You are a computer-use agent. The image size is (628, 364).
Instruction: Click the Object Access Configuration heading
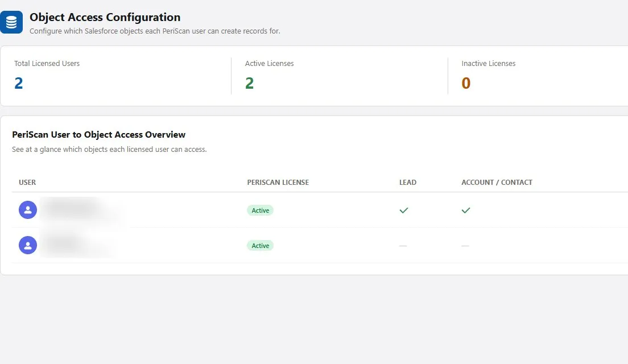[x=105, y=17]
